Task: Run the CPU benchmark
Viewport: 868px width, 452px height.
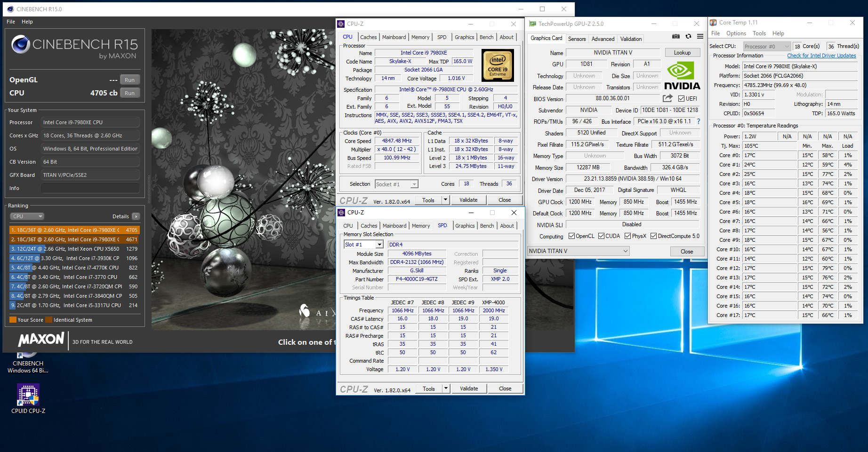Action: [130, 93]
